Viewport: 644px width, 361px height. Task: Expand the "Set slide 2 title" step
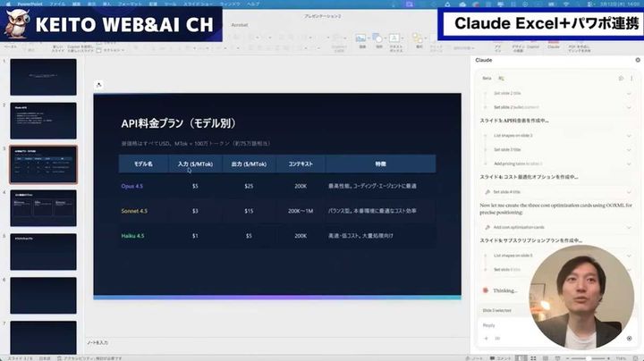(x=557, y=94)
